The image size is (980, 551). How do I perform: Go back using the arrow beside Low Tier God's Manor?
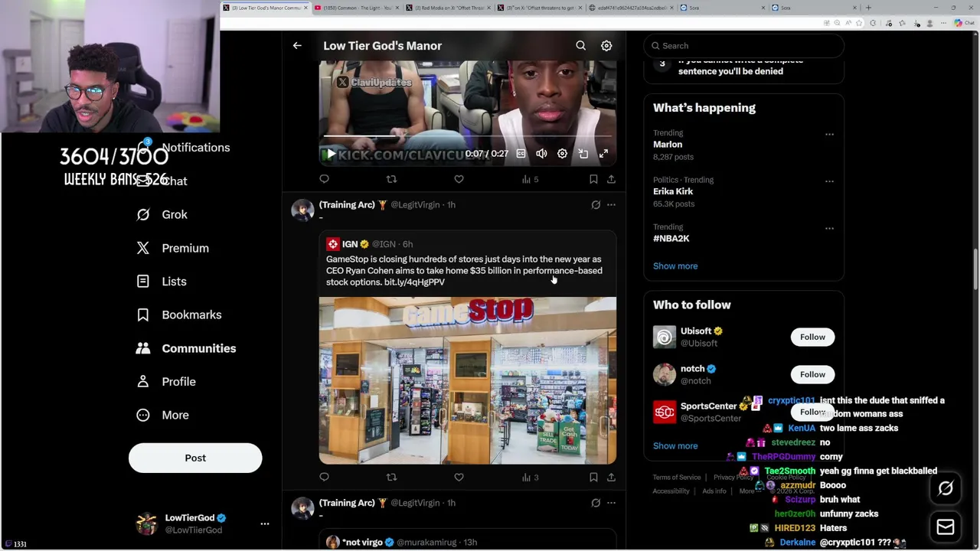click(x=297, y=46)
